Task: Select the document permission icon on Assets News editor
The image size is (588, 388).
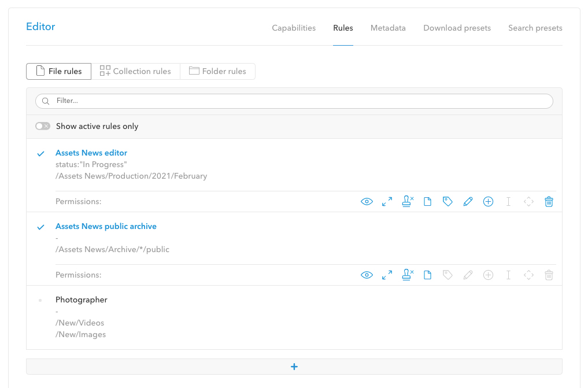Action: pos(427,201)
